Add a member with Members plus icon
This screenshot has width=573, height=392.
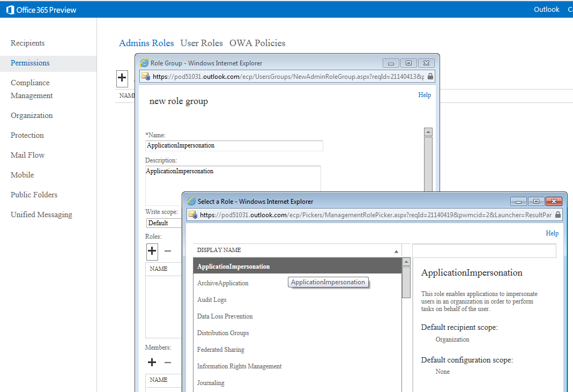152,363
